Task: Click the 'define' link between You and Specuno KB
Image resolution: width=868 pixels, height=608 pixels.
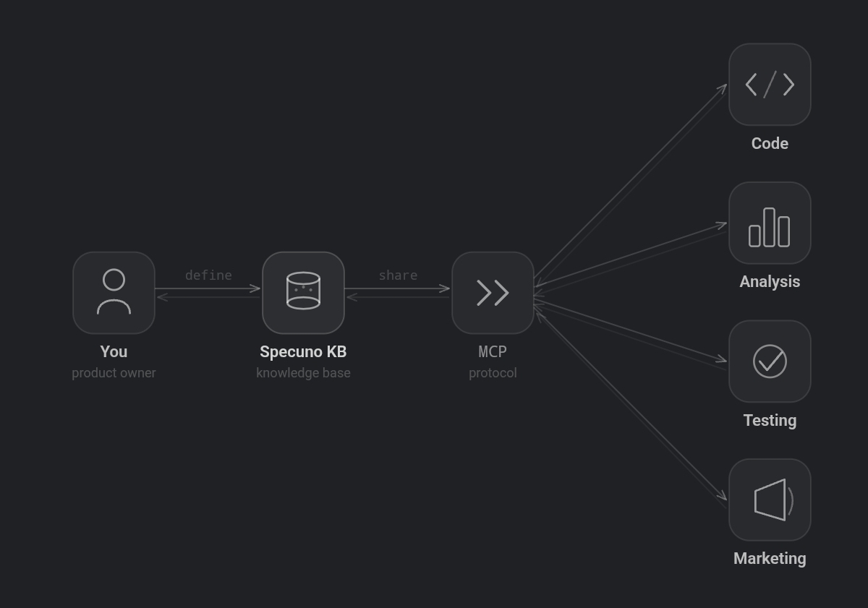Action: [208, 275]
